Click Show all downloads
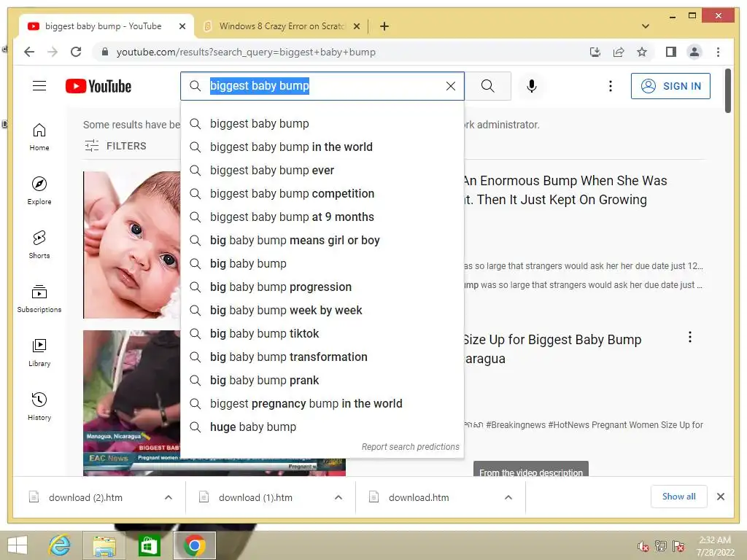Viewport: 747px width, 560px height. [679, 496]
